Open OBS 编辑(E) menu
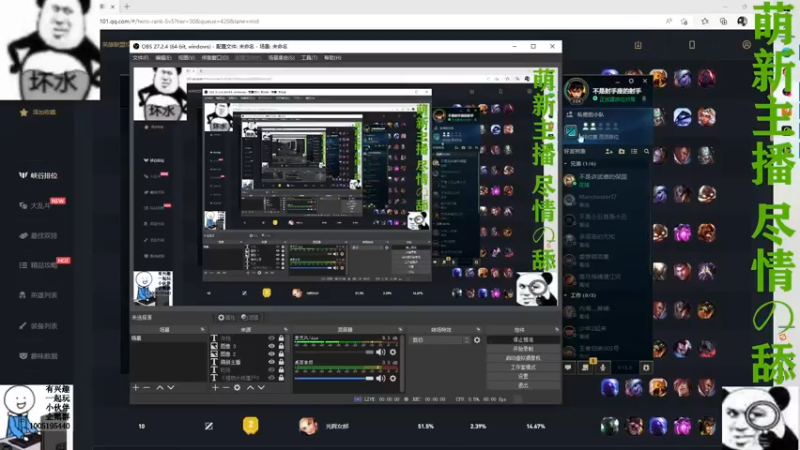Image resolution: width=800 pixels, height=450 pixels. [x=163, y=58]
